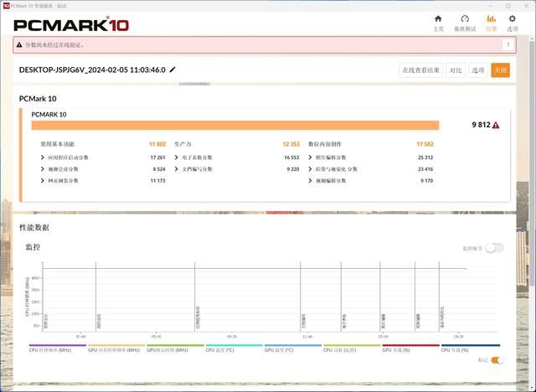Screen dimensions: 536x392
Task: Switch to the Results (结果) chart icon
Action: (x=492, y=23)
